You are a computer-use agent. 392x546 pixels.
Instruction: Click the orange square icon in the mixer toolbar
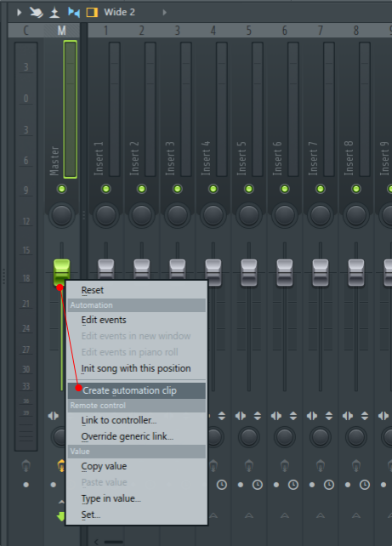[x=92, y=13]
